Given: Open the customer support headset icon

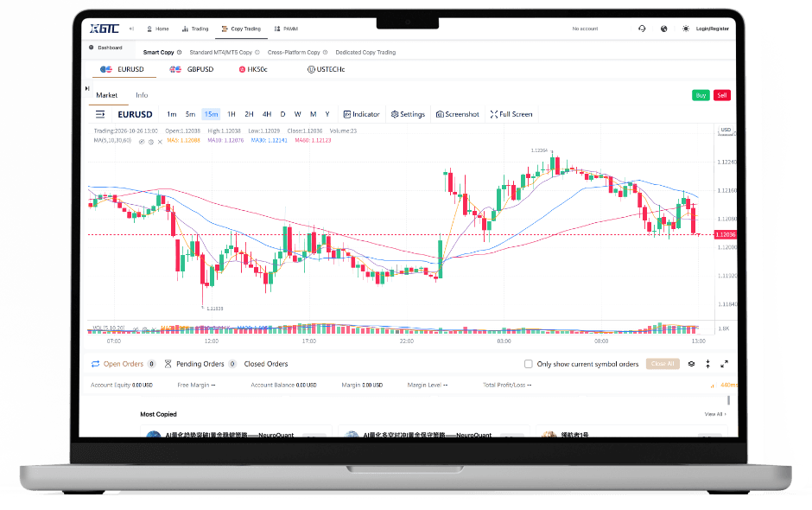Looking at the screenshot, I should pyautogui.click(x=642, y=29).
